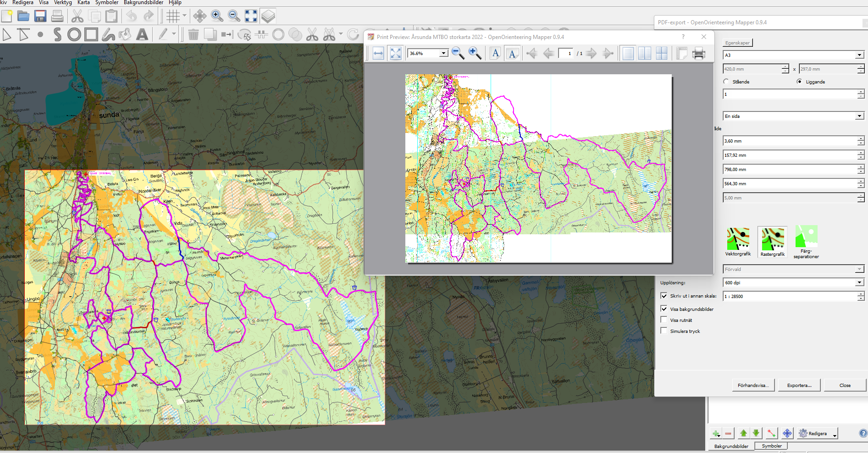Click the Förhandsvisa button

(753, 385)
